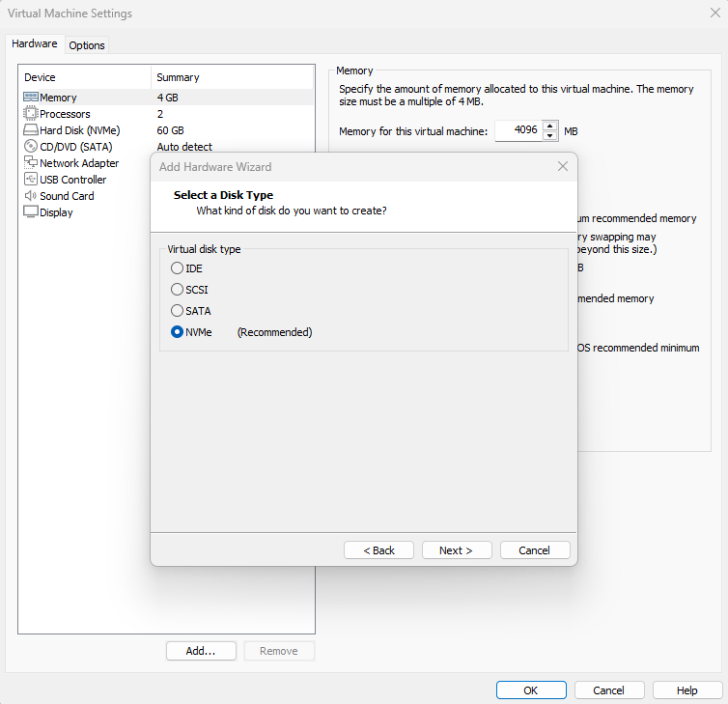Close the Virtual Machine Settings window
This screenshot has height=704, width=728.
(x=715, y=13)
